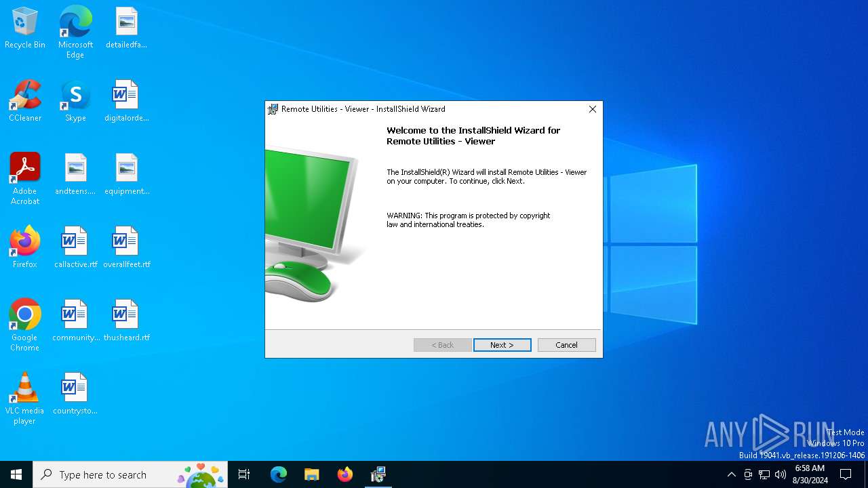Select the callactive.rtf document

[x=75, y=248]
